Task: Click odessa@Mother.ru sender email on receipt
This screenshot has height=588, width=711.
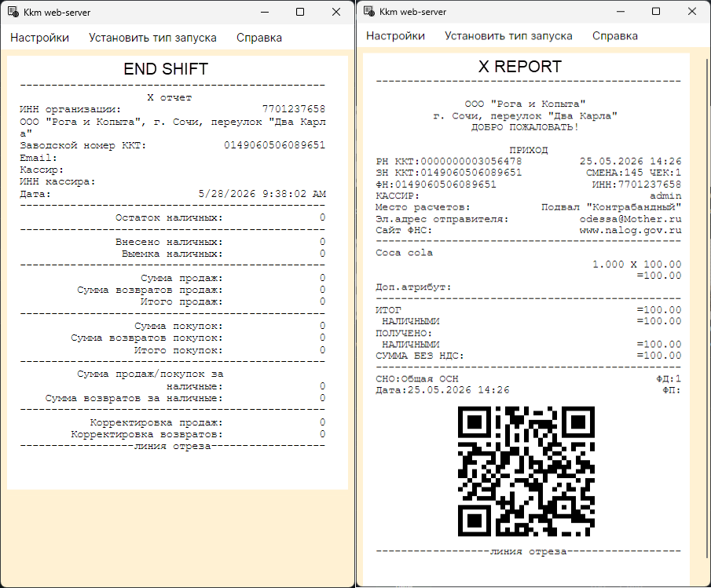Action: click(630, 219)
